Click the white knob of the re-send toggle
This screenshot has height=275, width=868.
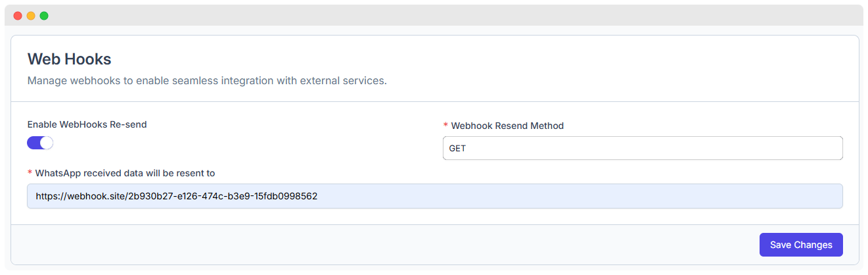click(x=46, y=143)
